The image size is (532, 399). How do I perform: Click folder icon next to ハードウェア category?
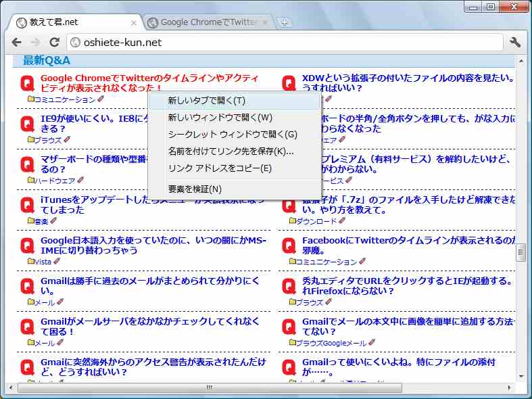click(x=31, y=180)
